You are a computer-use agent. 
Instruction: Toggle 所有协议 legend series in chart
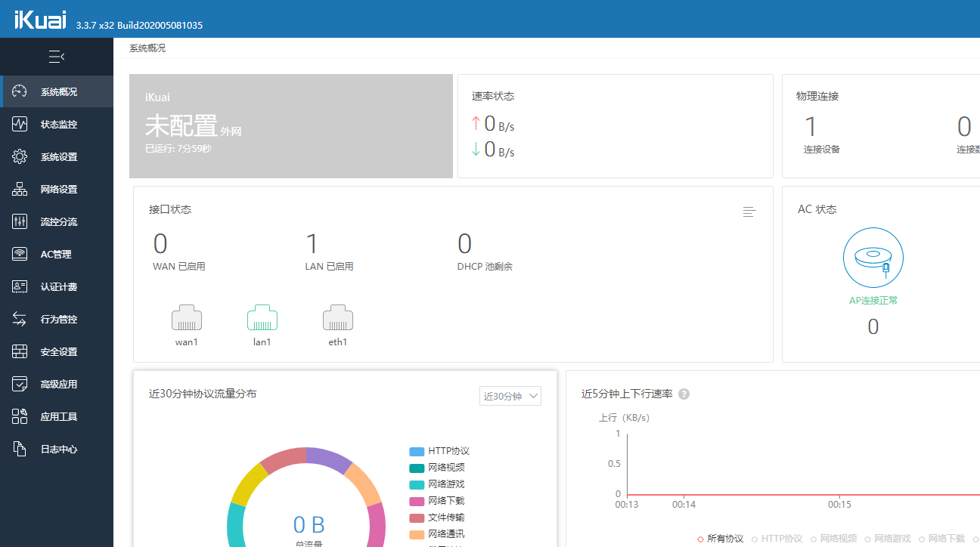pyautogui.click(x=720, y=539)
